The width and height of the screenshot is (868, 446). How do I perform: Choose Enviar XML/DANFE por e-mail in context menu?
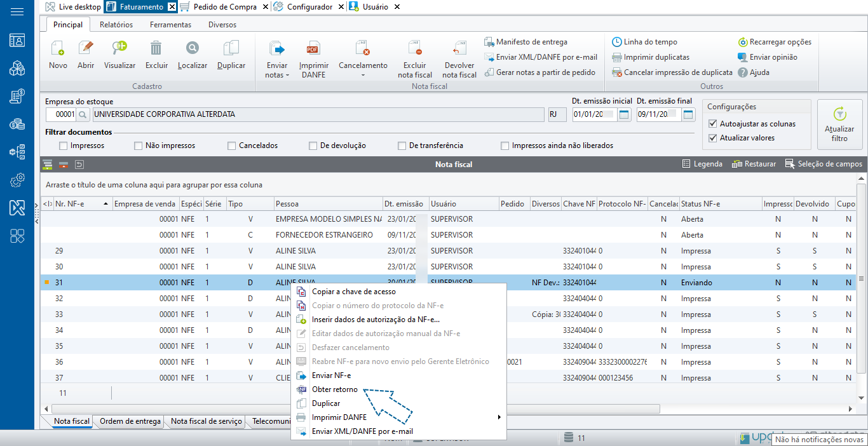[x=362, y=431]
